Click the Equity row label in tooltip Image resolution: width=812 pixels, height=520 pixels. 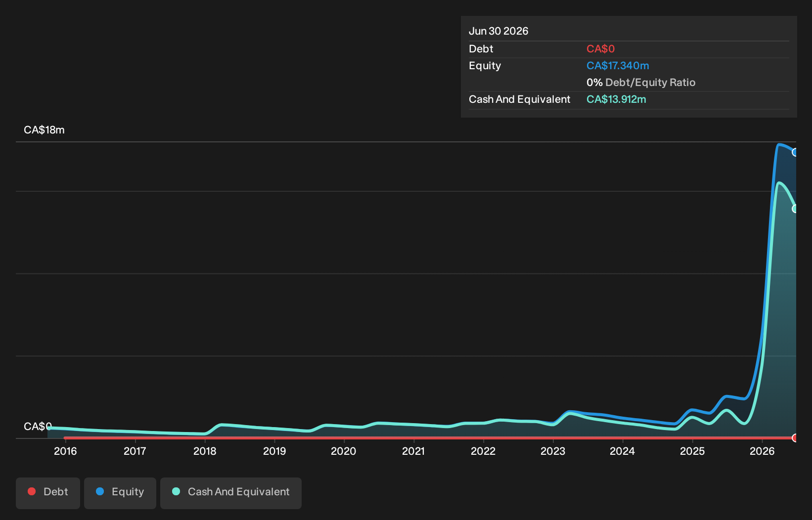click(485, 66)
